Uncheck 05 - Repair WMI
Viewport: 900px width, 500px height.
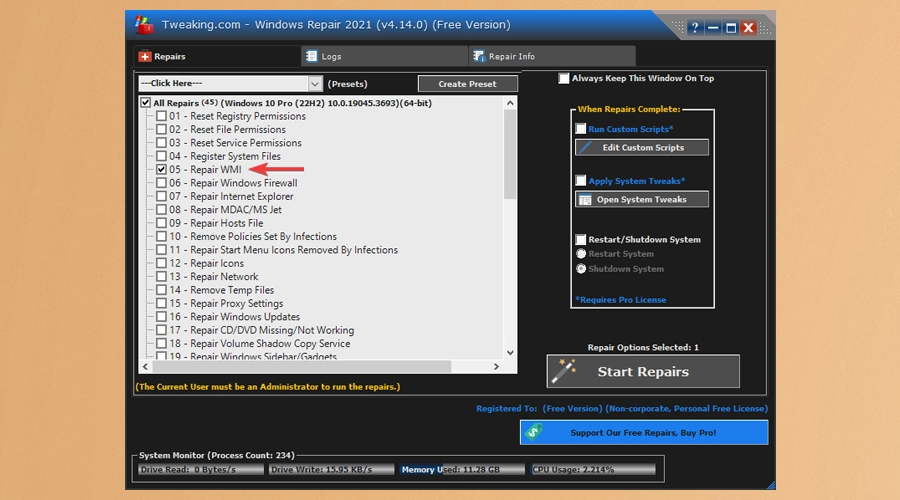161,169
